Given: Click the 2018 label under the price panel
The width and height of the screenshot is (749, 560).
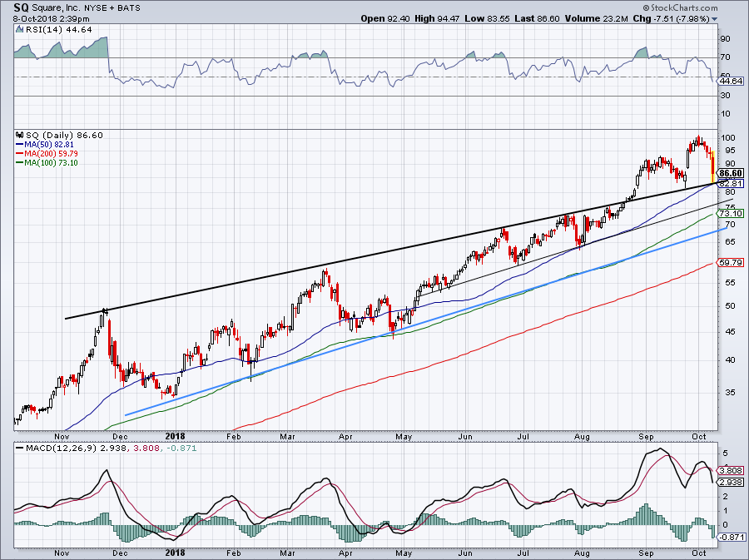Looking at the screenshot, I should tap(175, 436).
